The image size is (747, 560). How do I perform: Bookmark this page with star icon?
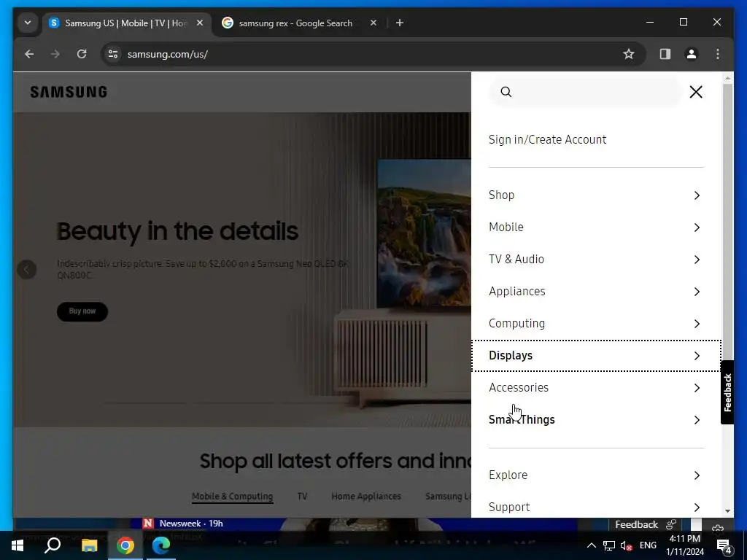coord(629,54)
